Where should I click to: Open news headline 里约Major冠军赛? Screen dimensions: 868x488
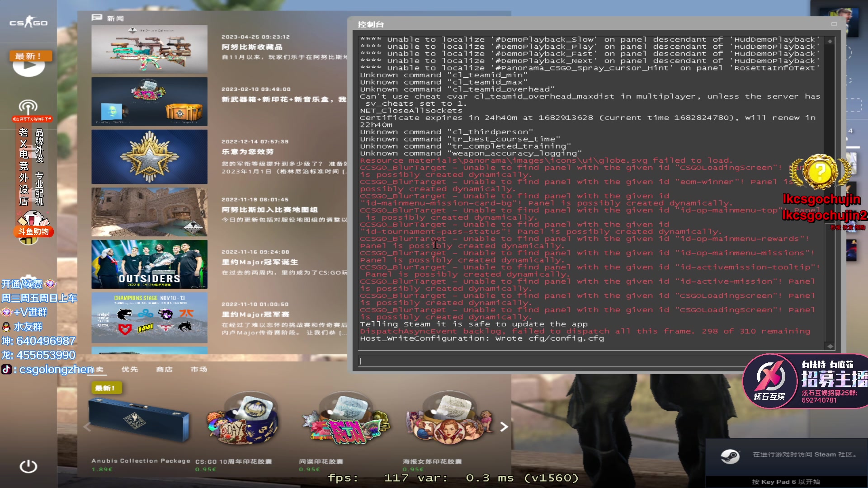255,314
